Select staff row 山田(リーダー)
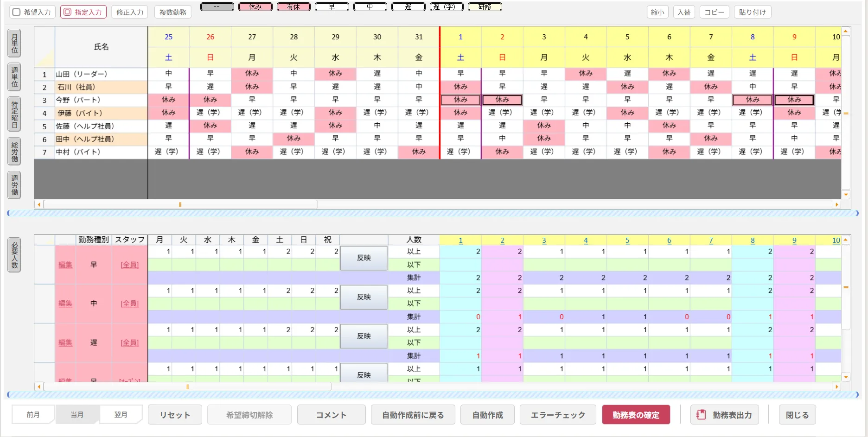This screenshot has height=437, width=868. (x=101, y=74)
